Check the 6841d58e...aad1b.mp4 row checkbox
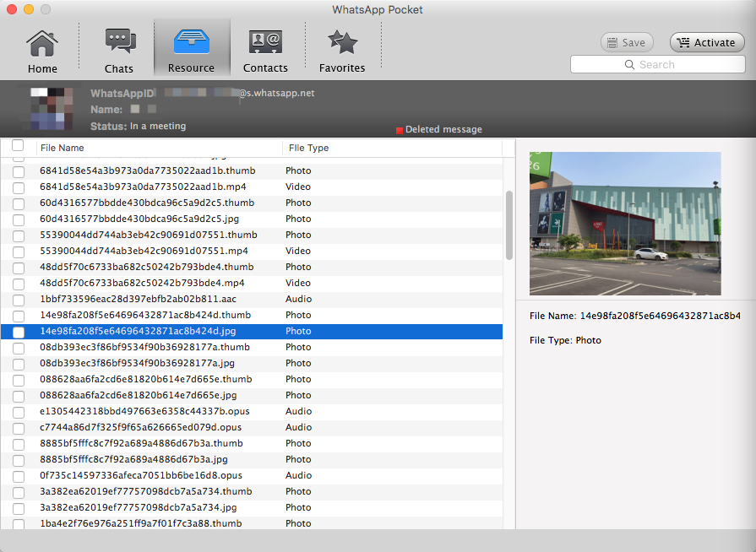Screen dimensions: 756x552 (19, 187)
